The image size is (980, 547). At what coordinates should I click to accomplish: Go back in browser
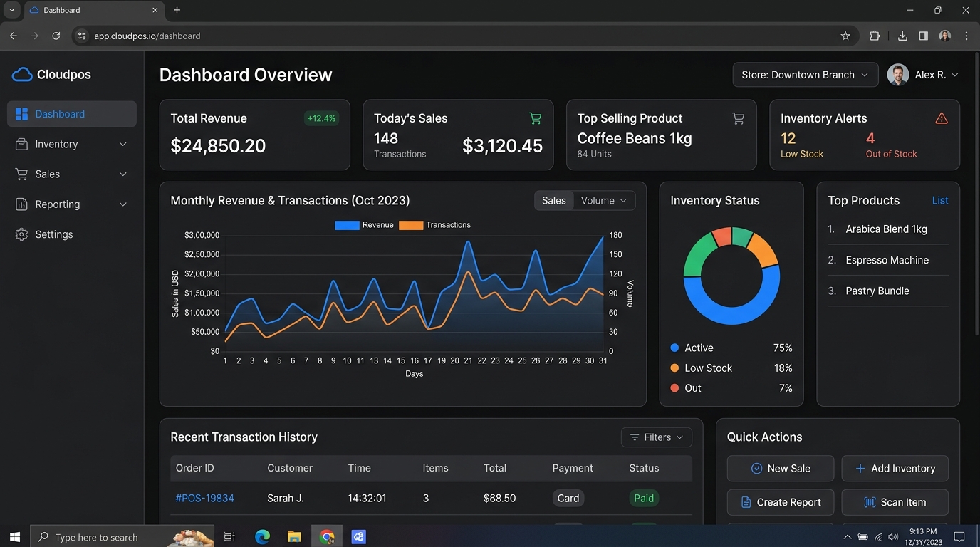click(x=14, y=36)
